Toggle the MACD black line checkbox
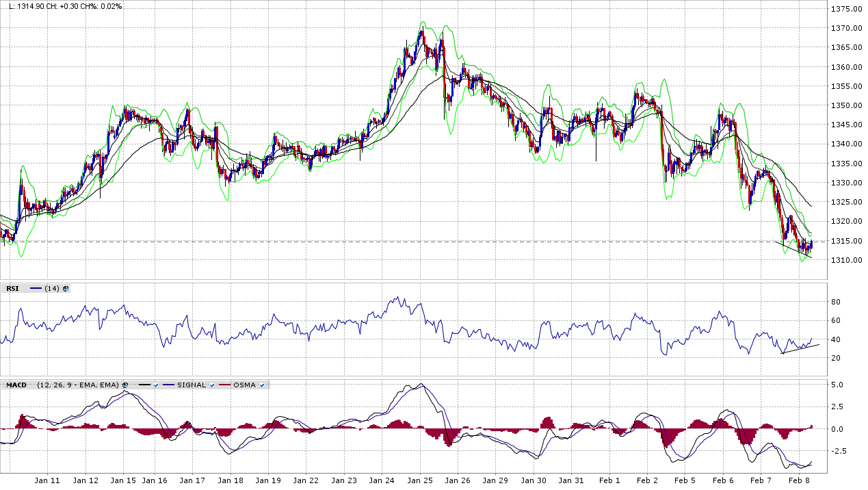Screen dimensions: 868x490 (x=156, y=385)
